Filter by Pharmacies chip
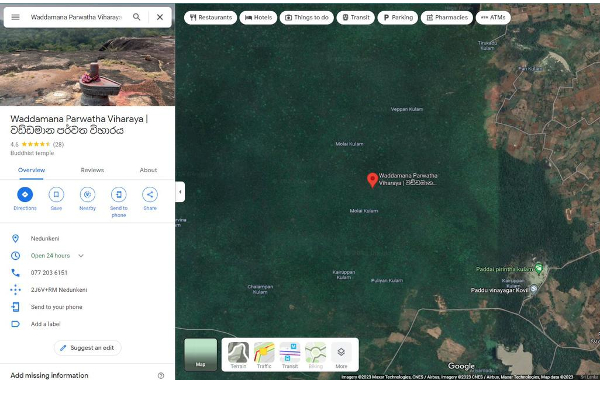Screen dimensions: 600x400 (x=447, y=18)
